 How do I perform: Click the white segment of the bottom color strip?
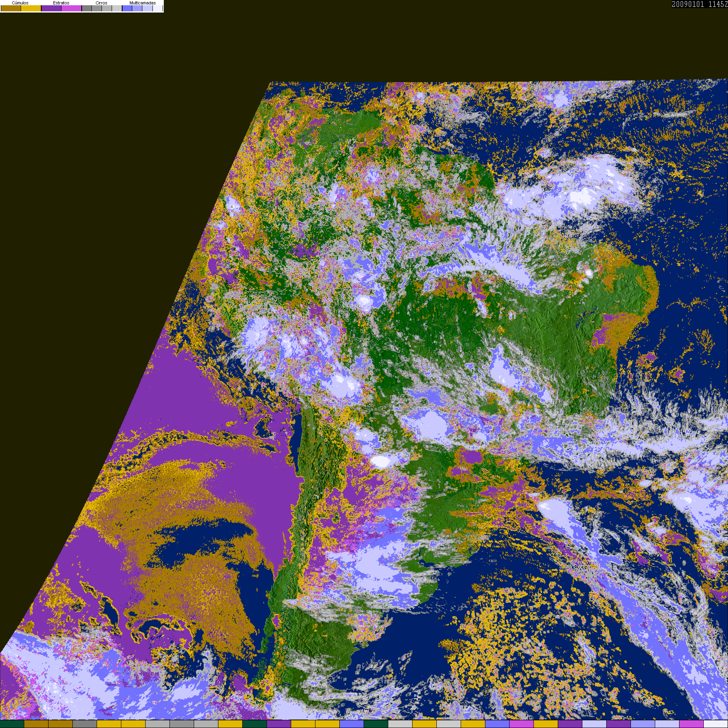pyautogui.click(x=716, y=724)
